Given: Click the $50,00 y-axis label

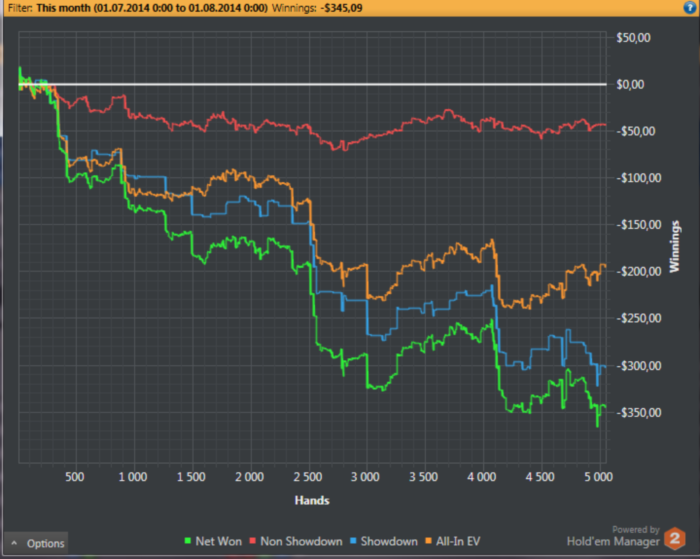Looking at the screenshot, I should [x=633, y=38].
